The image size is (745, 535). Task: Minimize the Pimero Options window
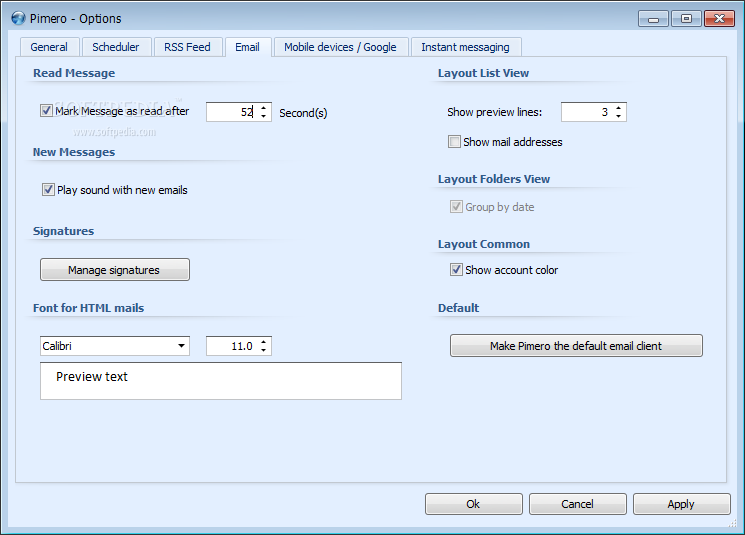(654, 19)
